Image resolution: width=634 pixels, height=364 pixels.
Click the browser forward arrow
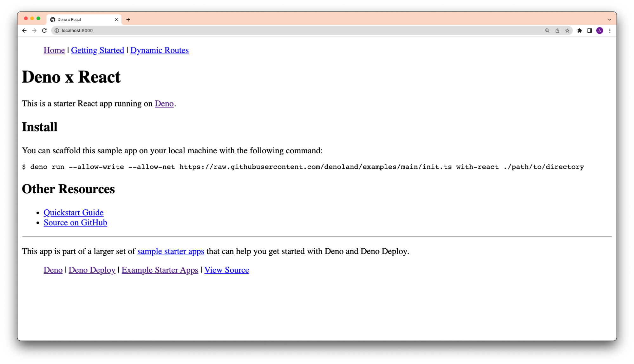pyautogui.click(x=34, y=30)
